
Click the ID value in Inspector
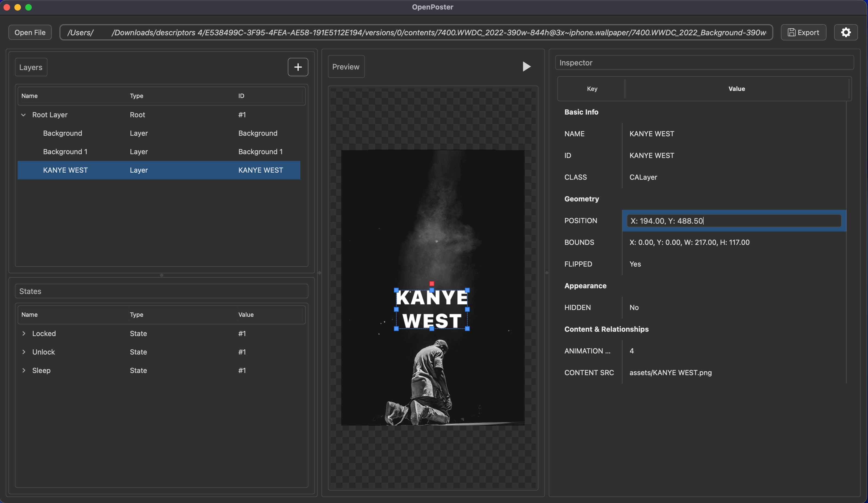click(652, 156)
